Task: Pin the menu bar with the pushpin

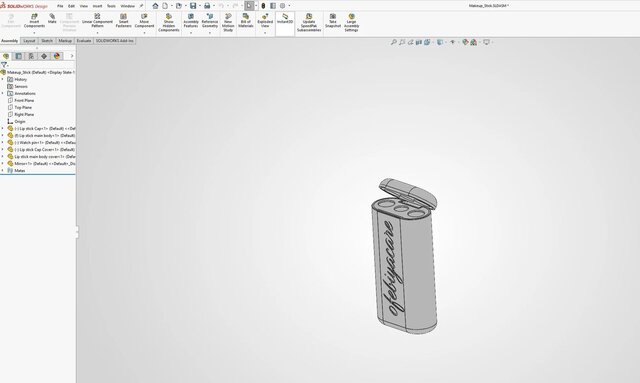Action: (x=141, y=6)
